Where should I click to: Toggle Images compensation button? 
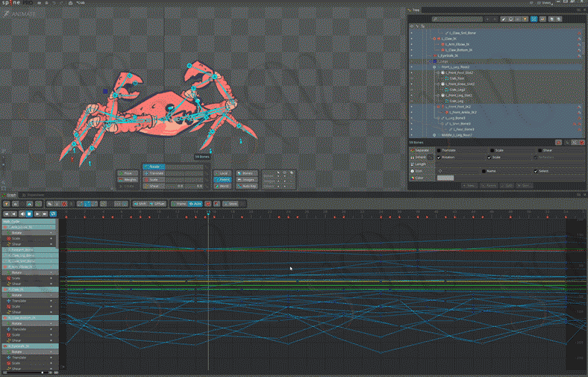click(246, 180)
